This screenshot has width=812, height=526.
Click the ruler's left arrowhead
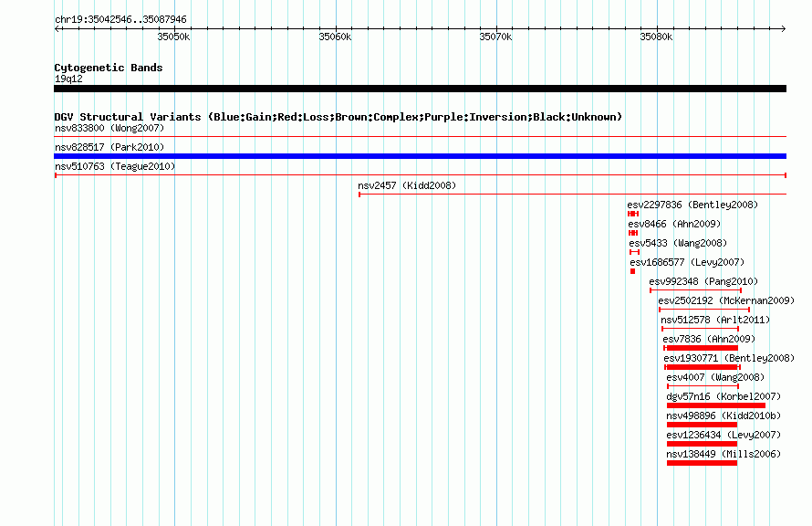tap(57, 28)
